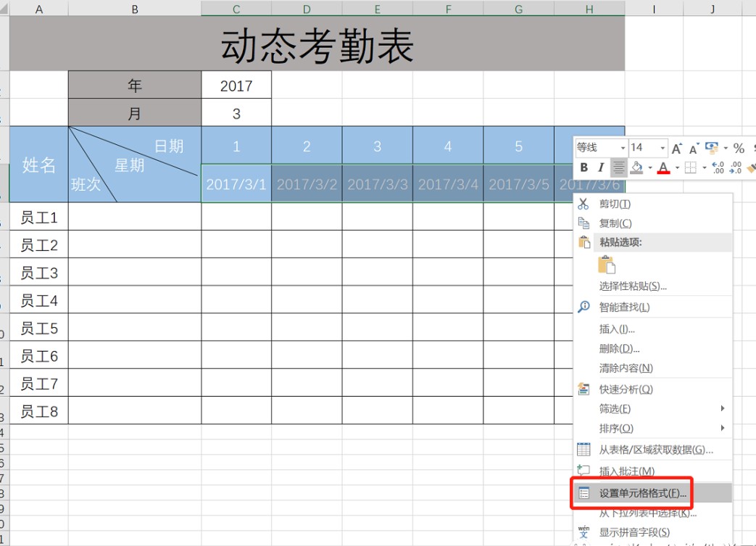The image size is (756, 546).
Task: Click the 姓名 header cell
Action: pos(39,165)
